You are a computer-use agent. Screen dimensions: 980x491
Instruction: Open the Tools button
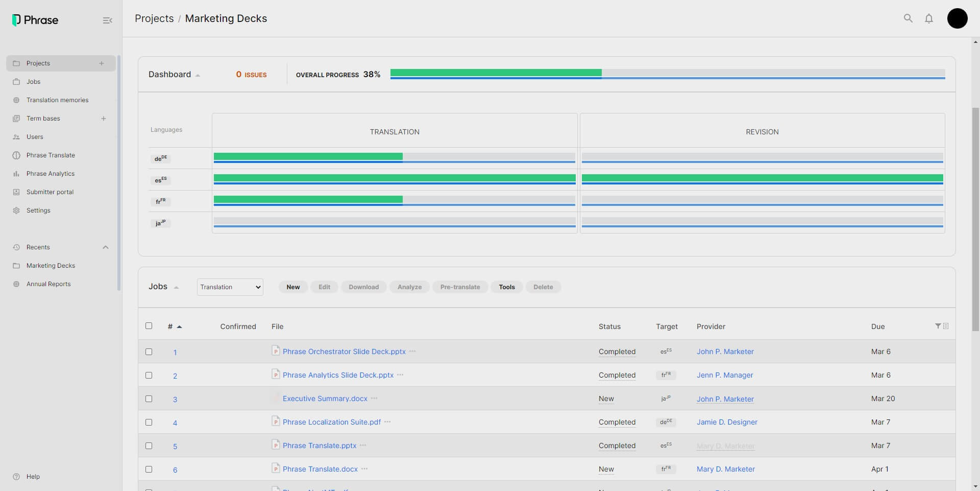[507, 287]
